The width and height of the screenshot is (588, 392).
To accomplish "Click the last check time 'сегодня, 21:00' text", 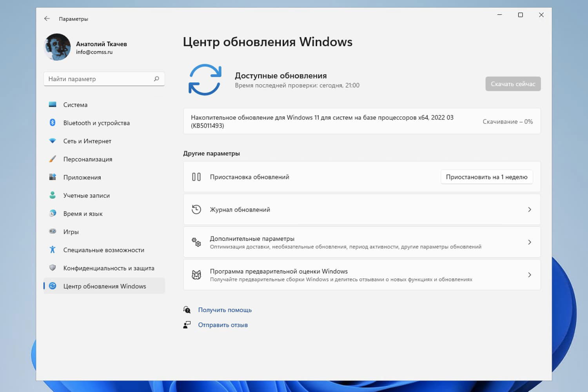I will tap(339, 85).
